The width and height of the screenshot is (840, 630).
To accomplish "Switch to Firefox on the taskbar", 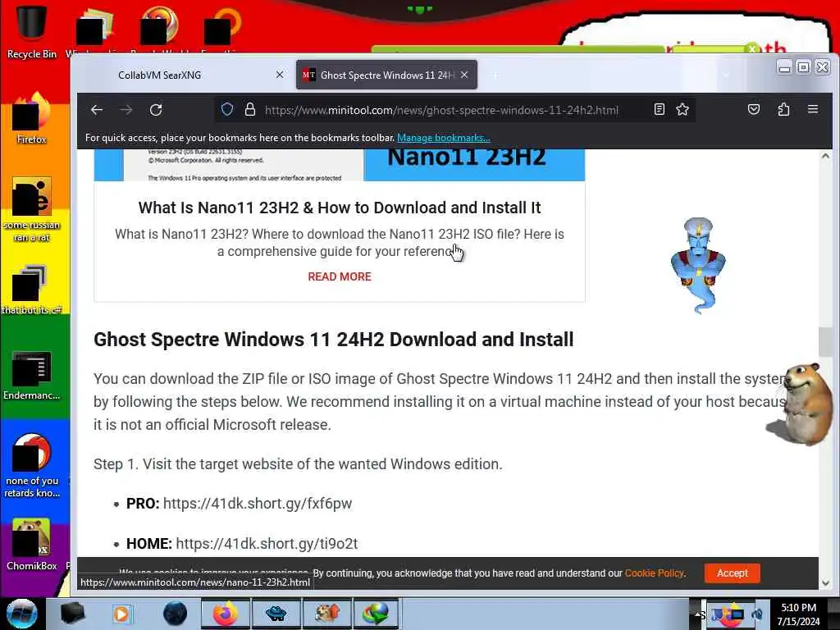I will coord(226,614).
